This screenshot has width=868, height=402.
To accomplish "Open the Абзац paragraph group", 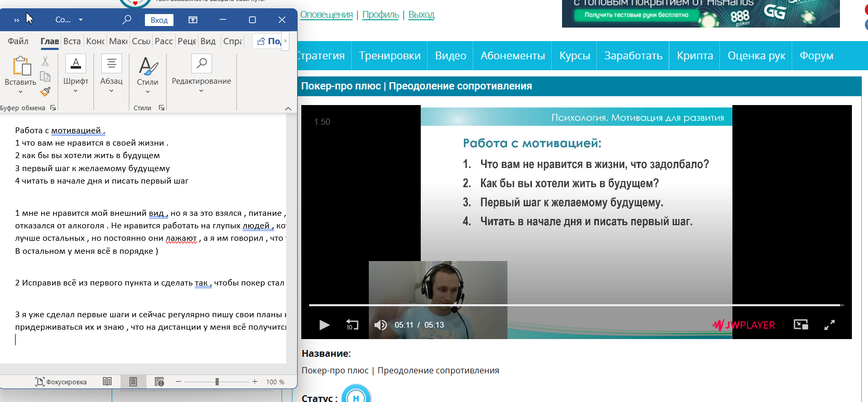I will (111, 74).
